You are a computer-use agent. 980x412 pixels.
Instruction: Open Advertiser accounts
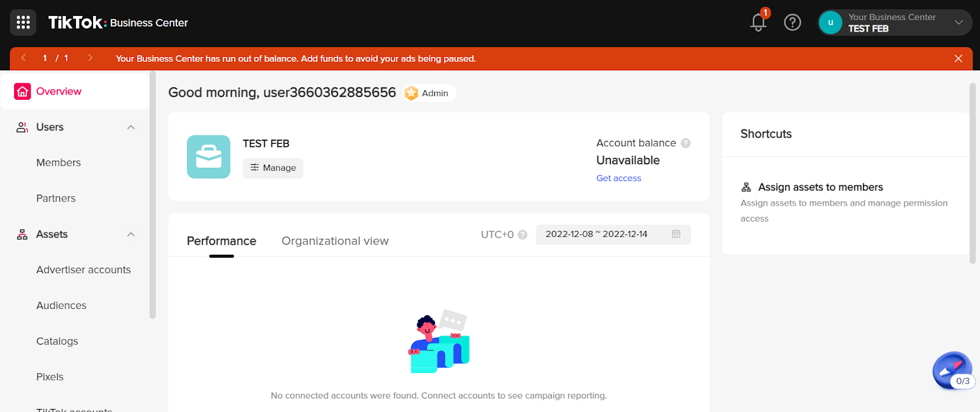(x=83, y=270)
